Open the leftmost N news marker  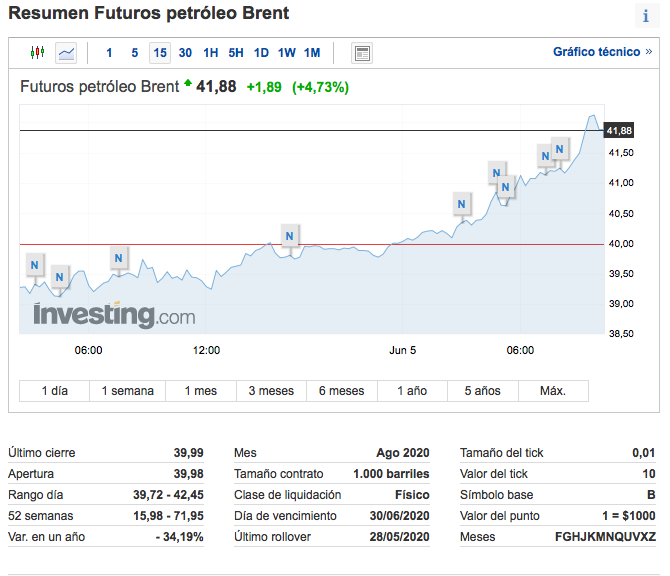pos(35,265)
